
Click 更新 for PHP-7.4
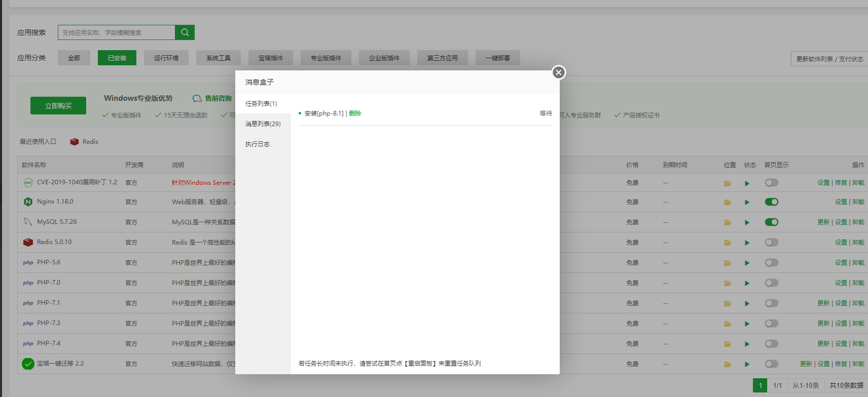[x=823, y=343]
